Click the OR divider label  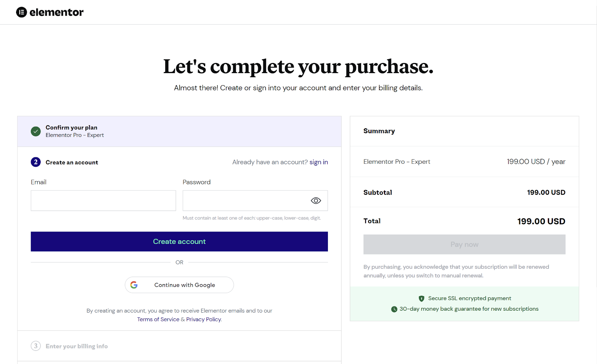pos(179,263)
